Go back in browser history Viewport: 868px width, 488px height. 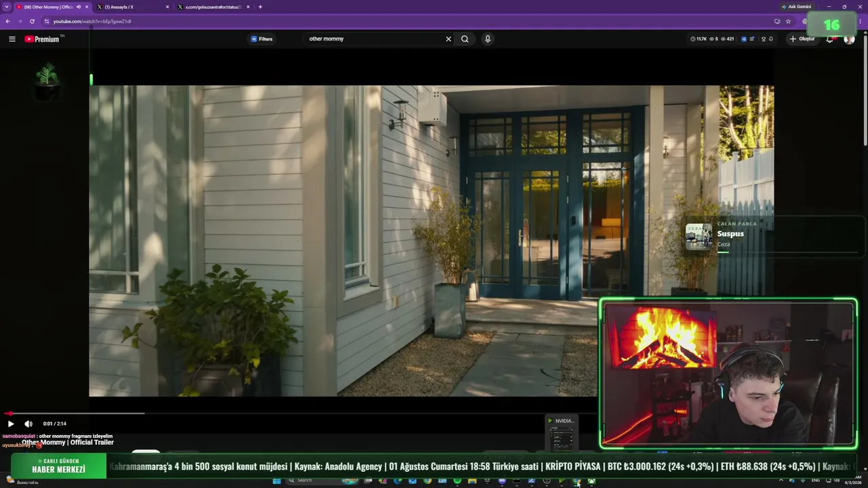point(7,21)
